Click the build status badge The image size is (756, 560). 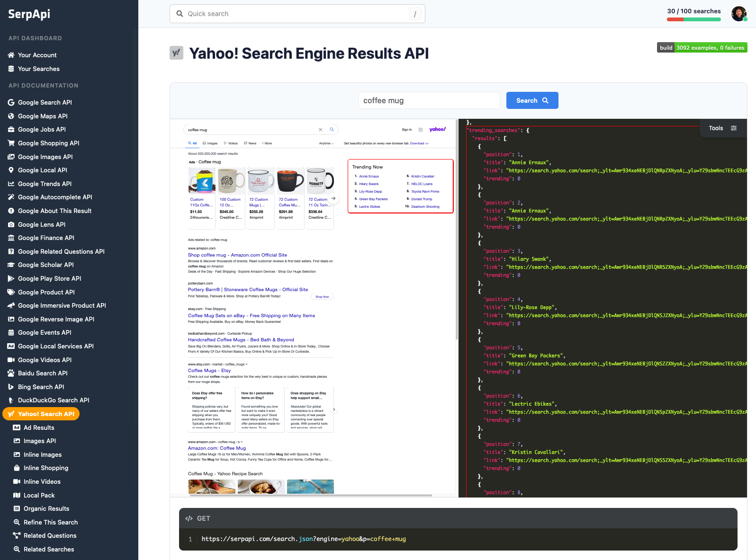tap(702, 47)
